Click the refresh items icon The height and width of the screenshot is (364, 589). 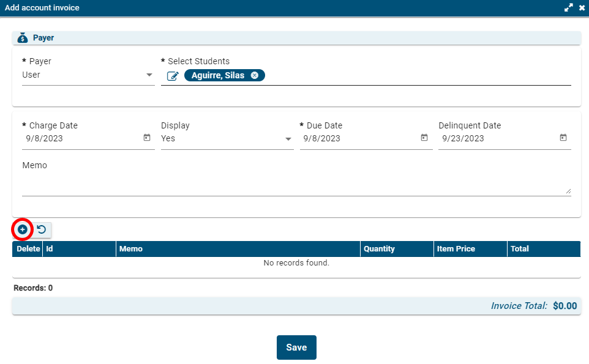tap(42, 229)
